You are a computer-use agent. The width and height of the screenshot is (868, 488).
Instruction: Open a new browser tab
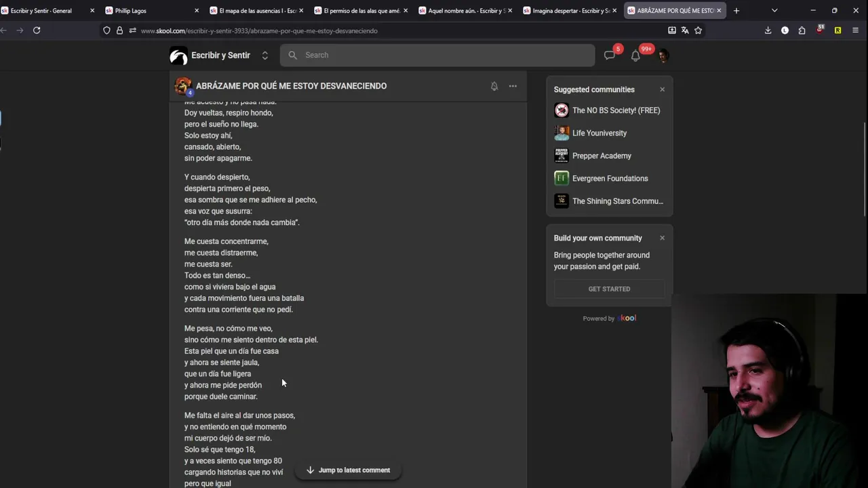(x=736, y=11)
